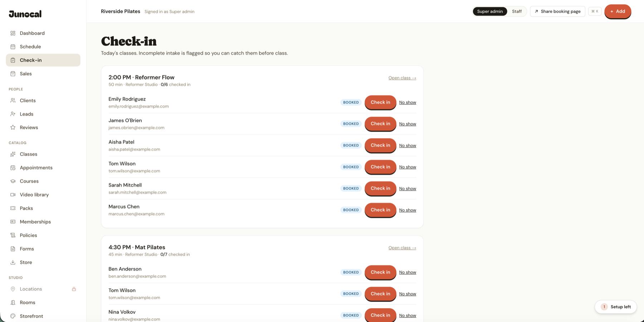Click the Reviews star icon
Image resolution: width=644 pixels, height=322 pixels.
tap(13, 127)
